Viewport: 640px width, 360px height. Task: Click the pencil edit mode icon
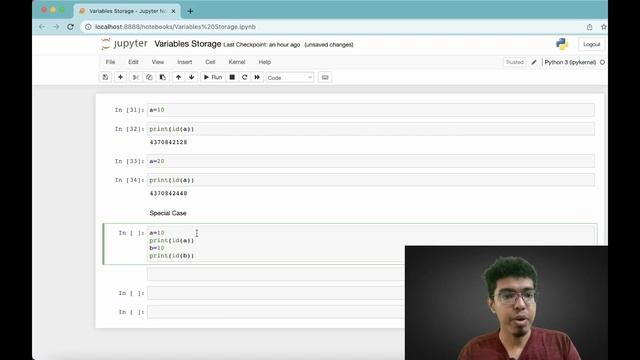(x=534, y=62)
